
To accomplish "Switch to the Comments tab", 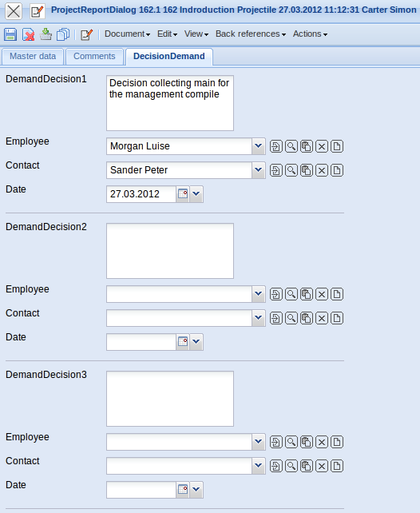I will click(94, 57).
